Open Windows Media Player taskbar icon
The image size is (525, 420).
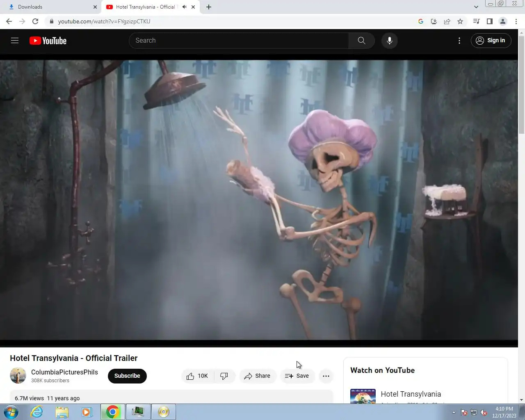click(87, 412)
